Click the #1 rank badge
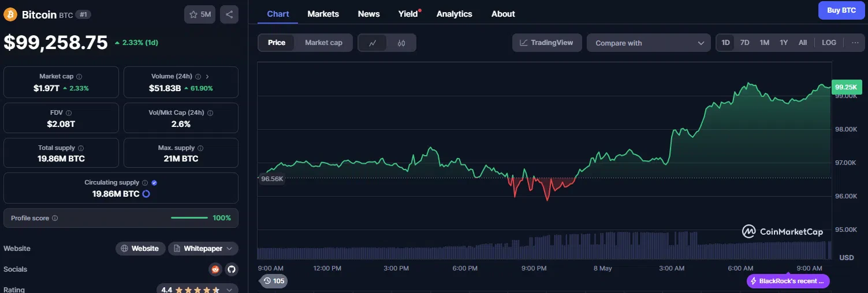The height and width of the screenshot is (293, 868). tap(83, 15)
